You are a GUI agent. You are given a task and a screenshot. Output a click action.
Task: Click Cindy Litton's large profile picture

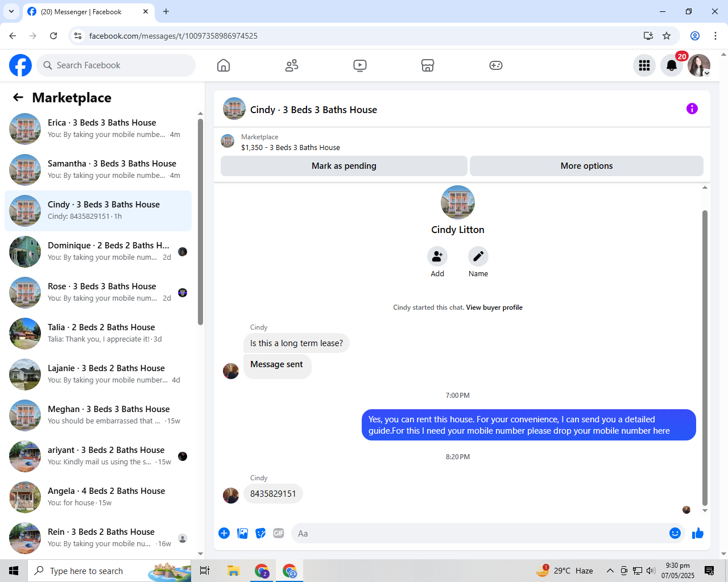[x=458, y=202]
